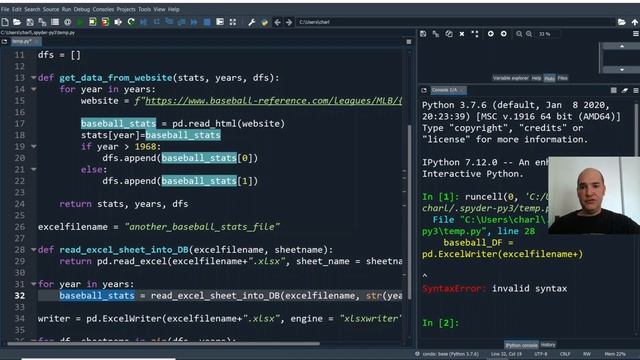Open PYTHONPATH manager Python icon
Image resolution: width=640 pixels, height=360 pixels.
(x=264, y=22)
